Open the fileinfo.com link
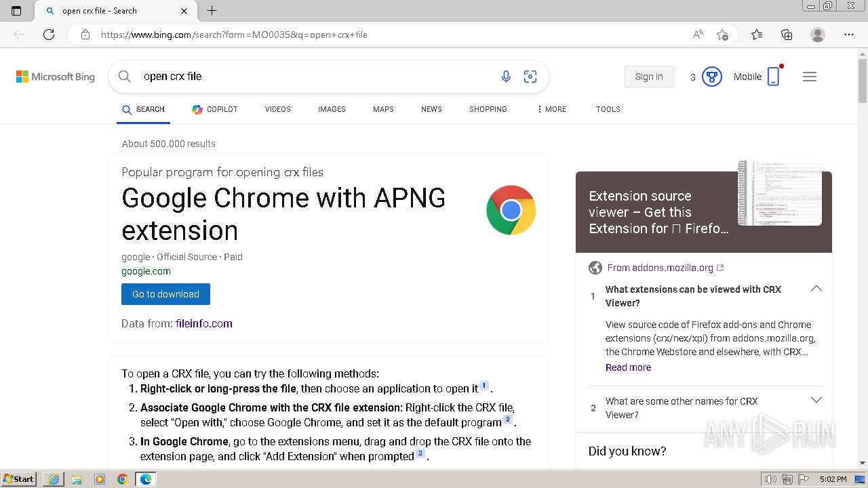Viewport: 868px width, 488px height. pos(204,323)
